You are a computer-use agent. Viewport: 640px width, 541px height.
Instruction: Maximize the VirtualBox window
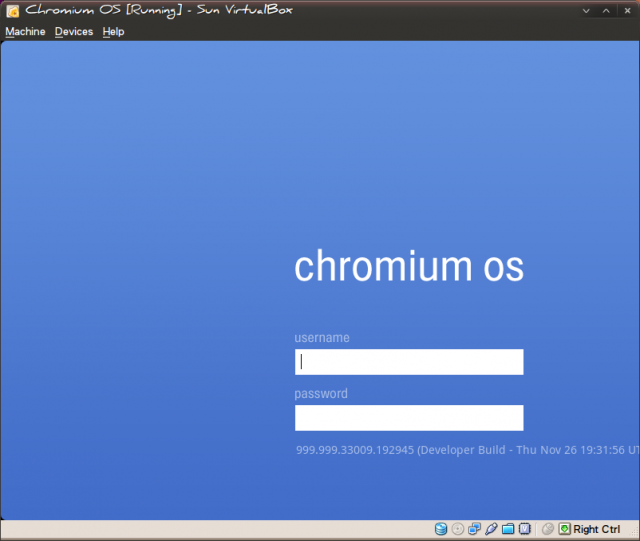[x=607, y=11]
